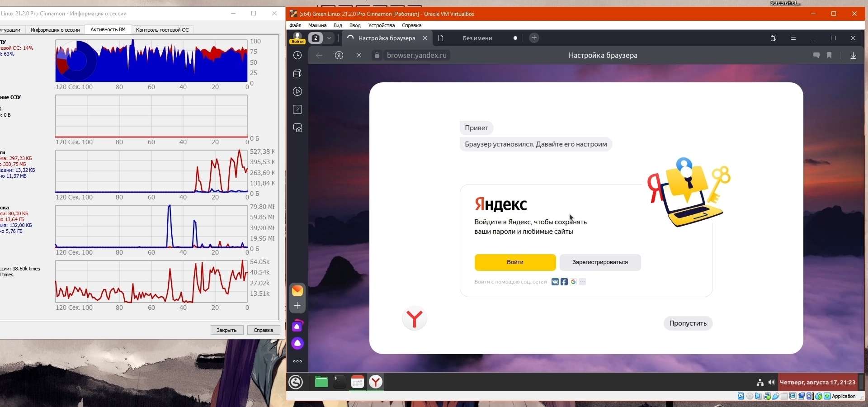
Task: Open the Yandex Mail icon in the sidebar
Action: tap(297, 290)
